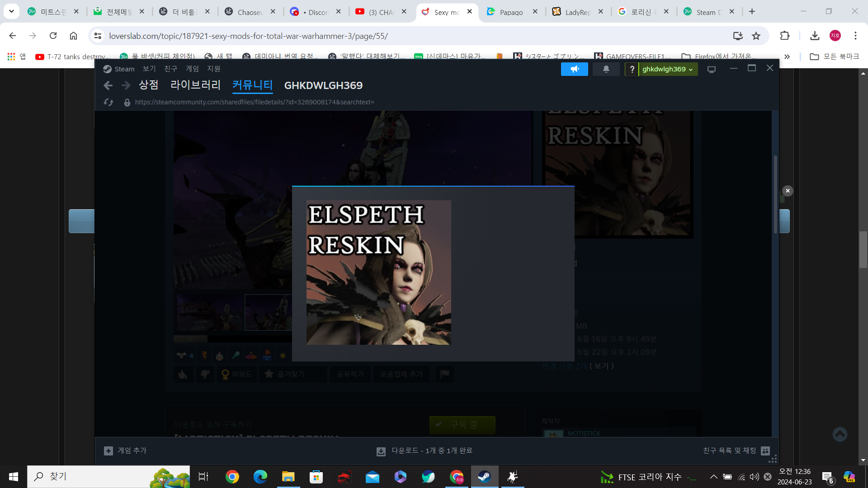Screen dimensions: 868x488
Task: Open Chrome three-dot menu
Action: [855, 36]
